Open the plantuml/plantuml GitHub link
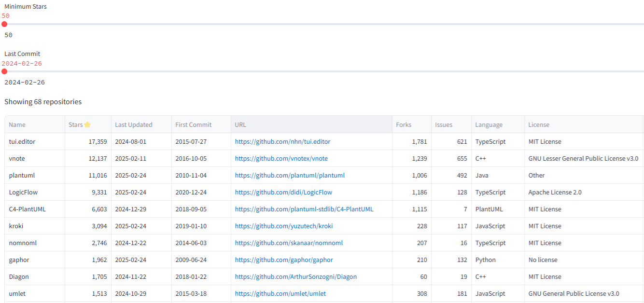 (x=290, y=176)
